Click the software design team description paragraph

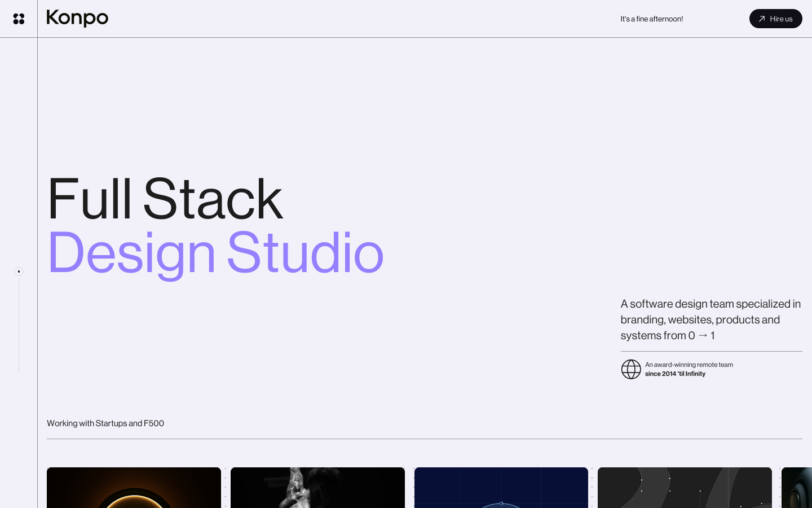pyautogui.click(x=710, y=319)
